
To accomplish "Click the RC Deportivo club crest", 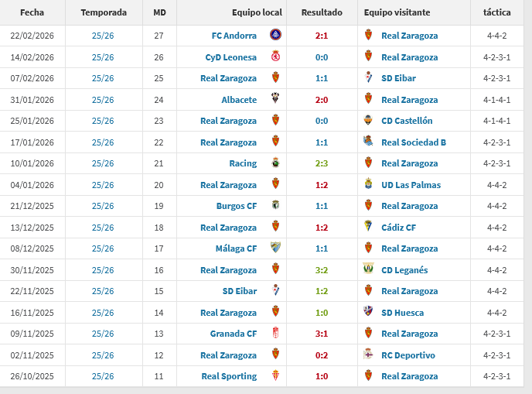I will (x=368, y=355).
